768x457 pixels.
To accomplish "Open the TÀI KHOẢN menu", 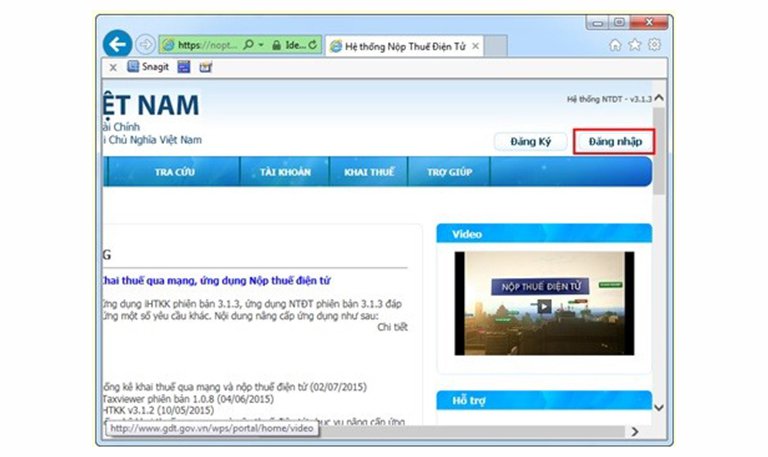I will click(285, 172).
